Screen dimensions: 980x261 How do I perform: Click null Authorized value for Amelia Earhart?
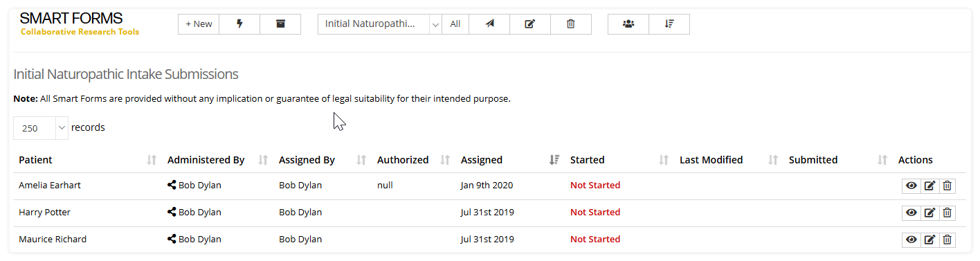[x=385, y=186]
